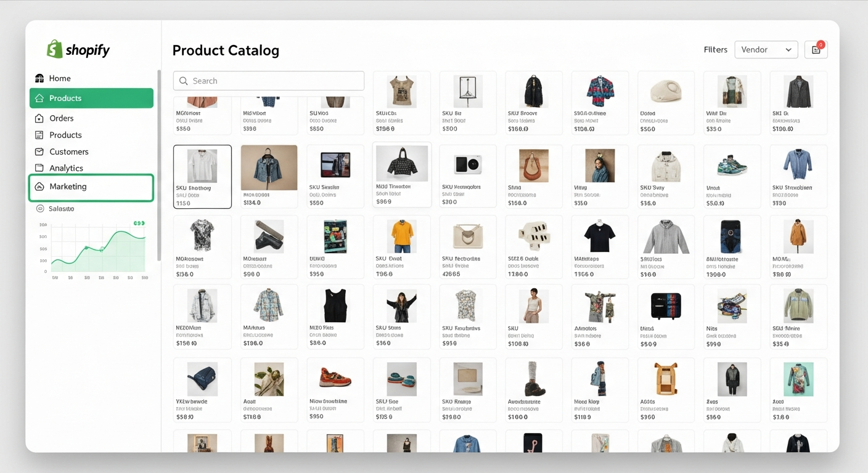This screenshot has width=868, height=473.
Task: Select the highlighted white shirt product card
Action: click(x=202, y=176)
